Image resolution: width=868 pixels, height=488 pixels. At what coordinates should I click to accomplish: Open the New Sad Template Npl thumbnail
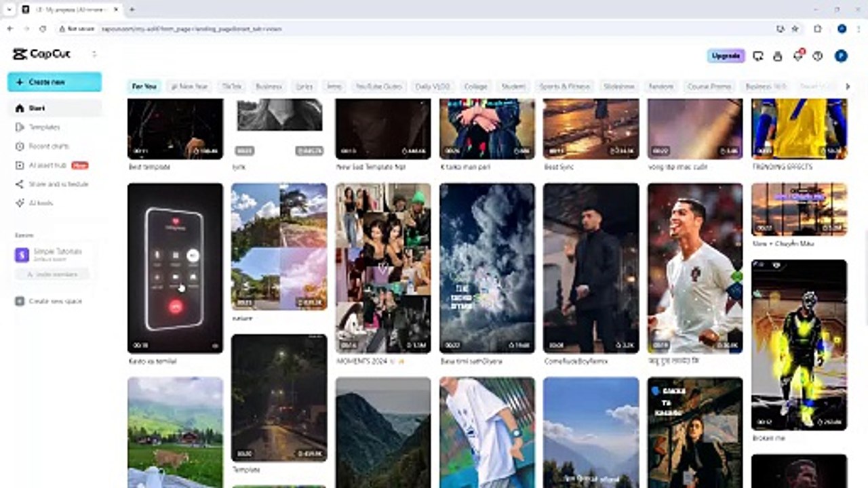(383, 129)
